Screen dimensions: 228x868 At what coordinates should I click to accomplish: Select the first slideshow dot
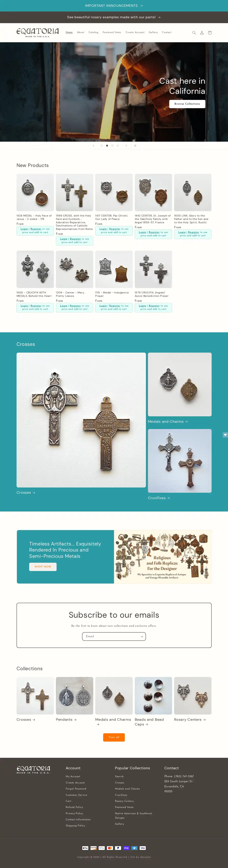(x=102, y=146)
